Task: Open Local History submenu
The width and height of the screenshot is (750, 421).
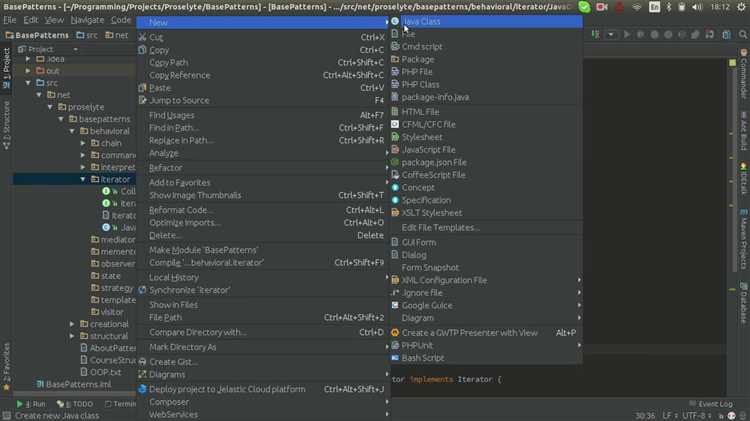Action: click(x=262, y=277)
